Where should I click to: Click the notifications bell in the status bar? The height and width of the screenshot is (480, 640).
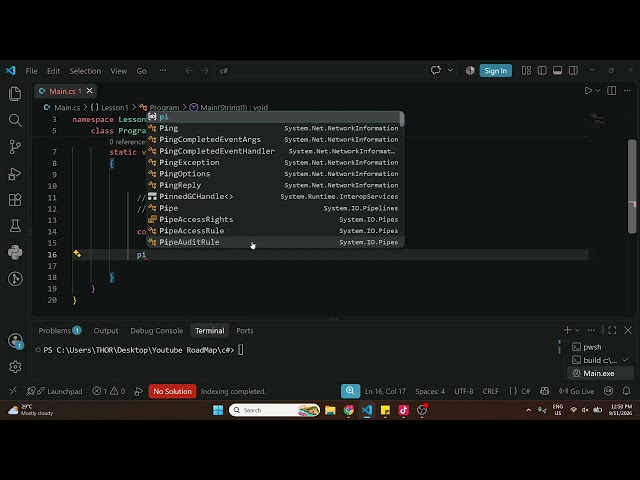click(x=627, y=391)
